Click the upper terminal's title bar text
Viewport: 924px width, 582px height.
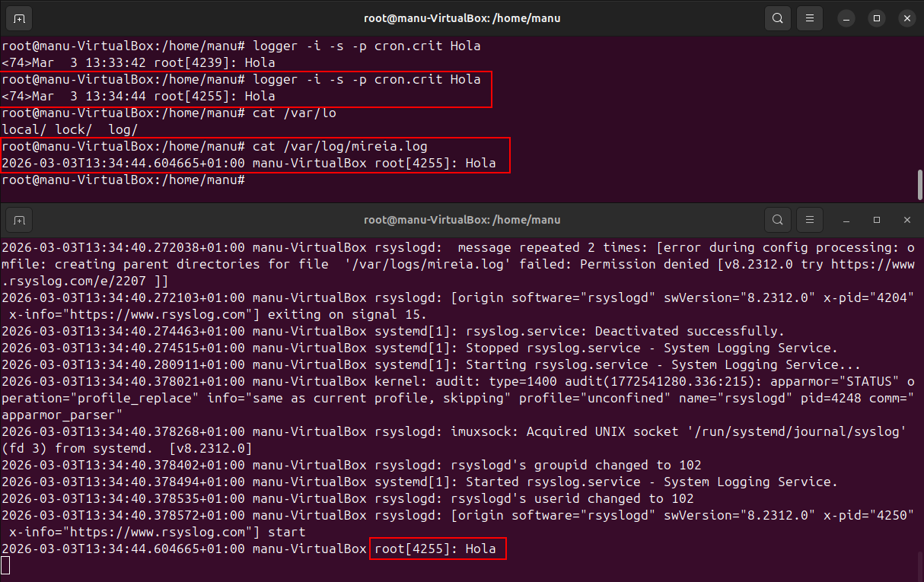click(x=462, y=18)
